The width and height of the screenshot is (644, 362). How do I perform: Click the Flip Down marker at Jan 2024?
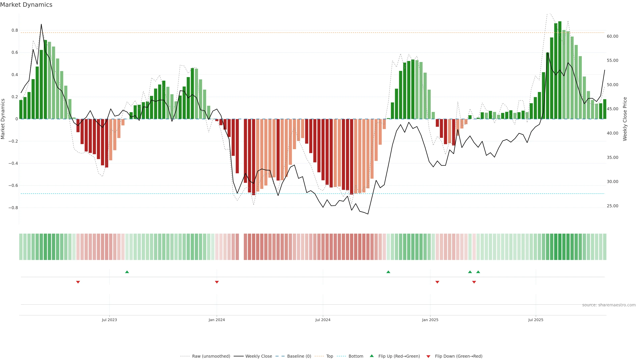(x=217, y=282)
